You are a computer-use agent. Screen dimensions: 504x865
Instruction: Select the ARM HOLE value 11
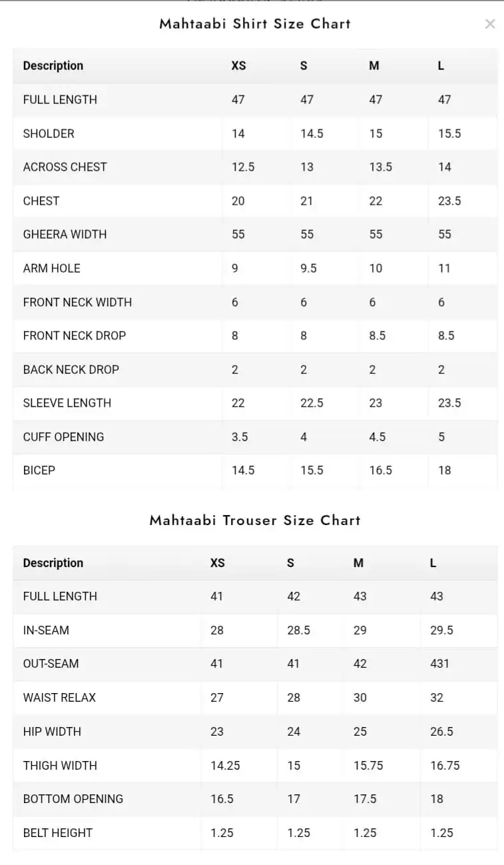click(444, 268)
